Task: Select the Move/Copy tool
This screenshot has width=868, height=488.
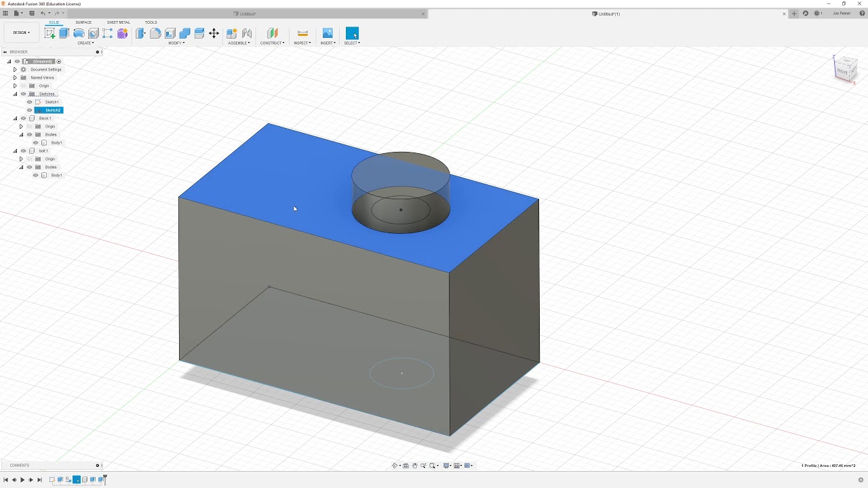Action: coord(214,33)
